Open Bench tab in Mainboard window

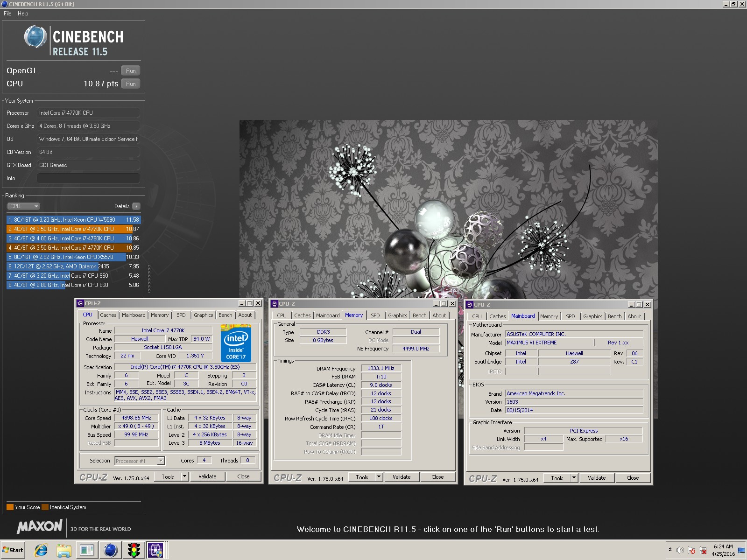pyautogui.click(x=615, y=316)
